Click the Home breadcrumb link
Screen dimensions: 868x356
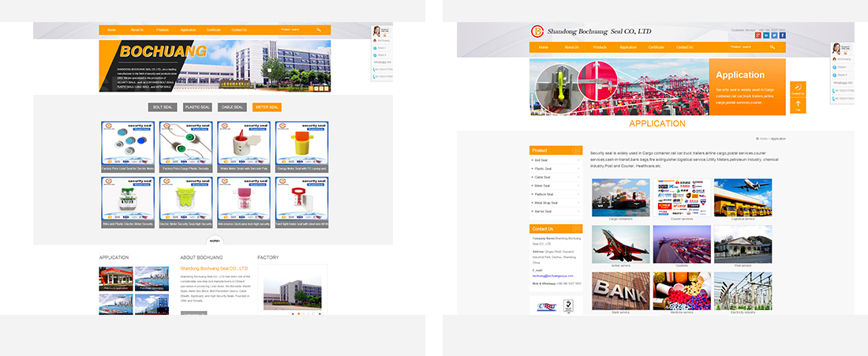tap(763, 138)
